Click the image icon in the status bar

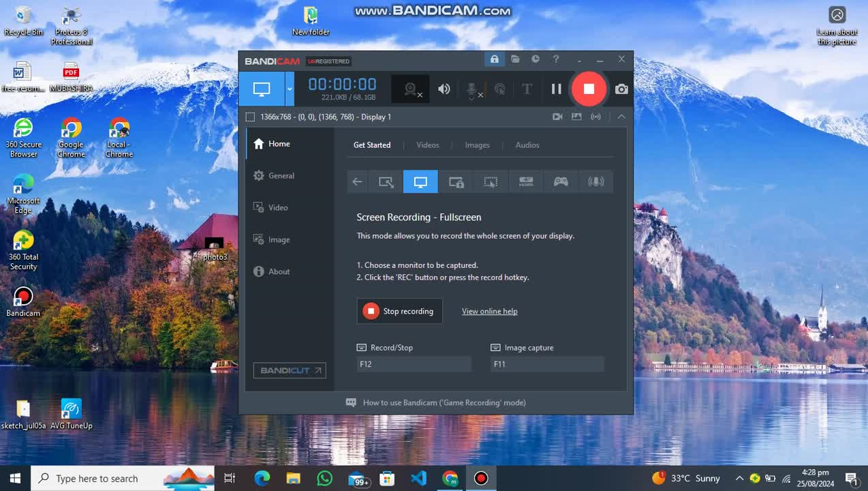coord(576,117)
